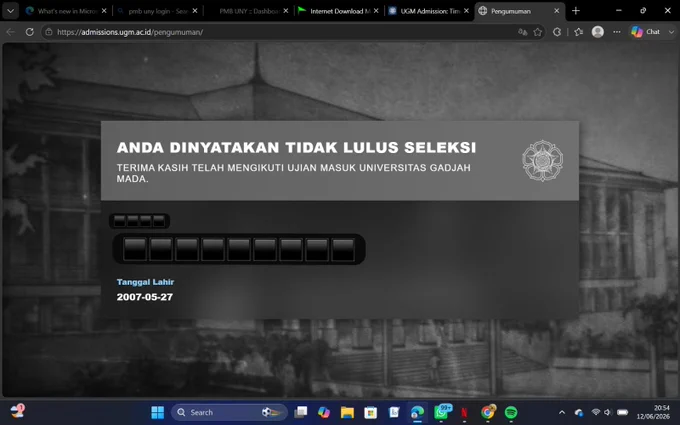Open the Copilot Chat button
The height and width of the screenshot is (425, 680).
(646, 32)
